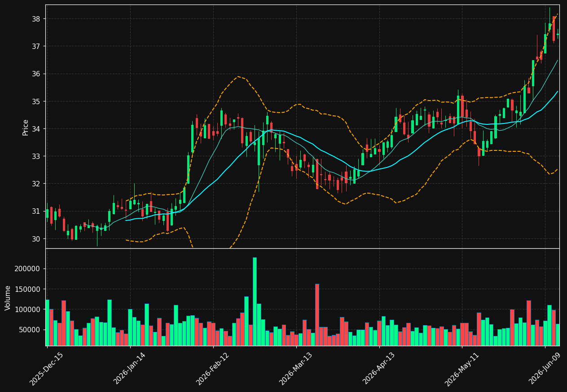This screenshot has height=392, width=567.
Task: Click the volume axis tick '100000'
Action: (x=28, y=309)
